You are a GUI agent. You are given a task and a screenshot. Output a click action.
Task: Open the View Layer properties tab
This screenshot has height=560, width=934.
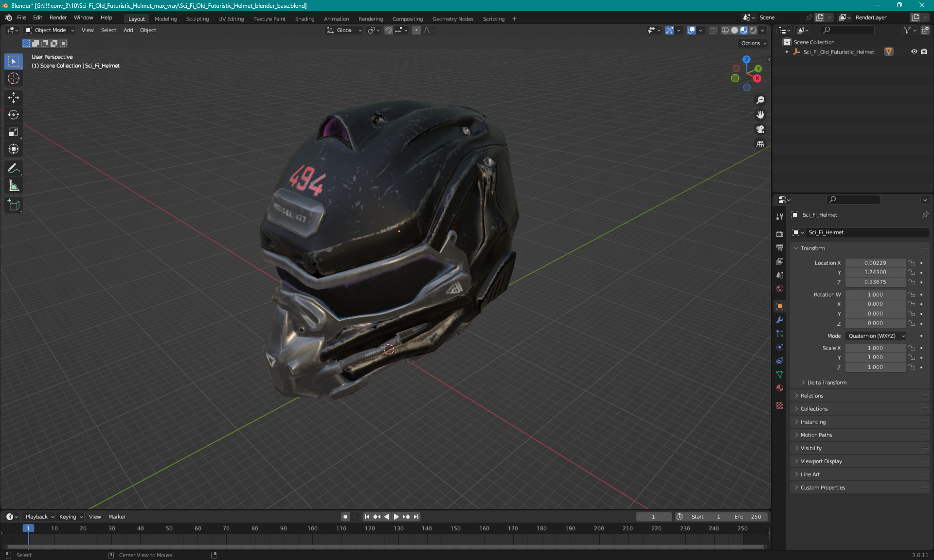point(780,262)
